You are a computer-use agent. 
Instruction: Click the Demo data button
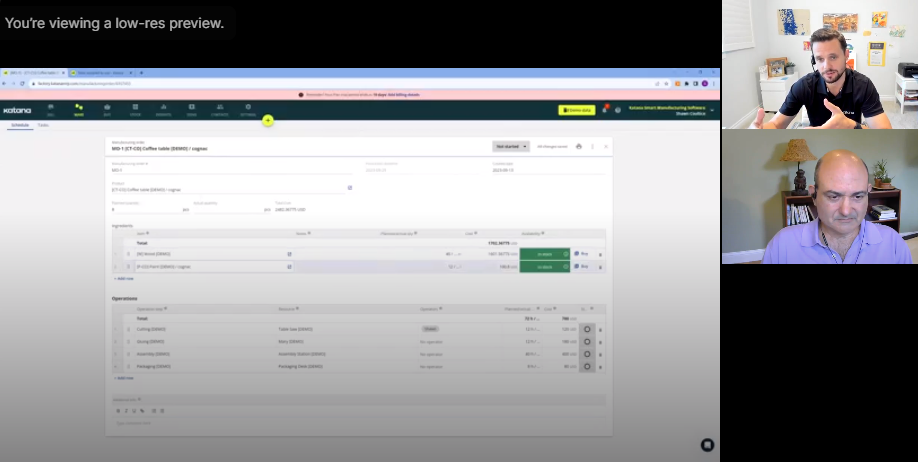click(x=577, y=110)
